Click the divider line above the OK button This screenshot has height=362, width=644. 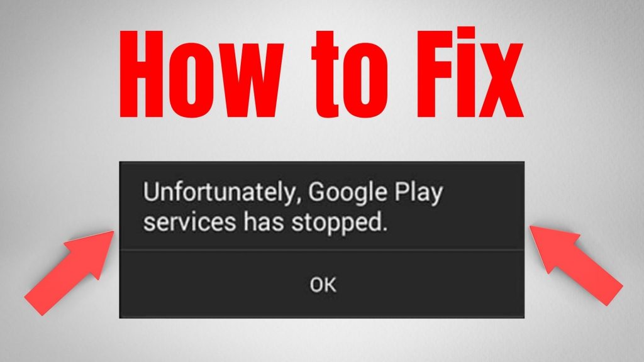(321, 249)
